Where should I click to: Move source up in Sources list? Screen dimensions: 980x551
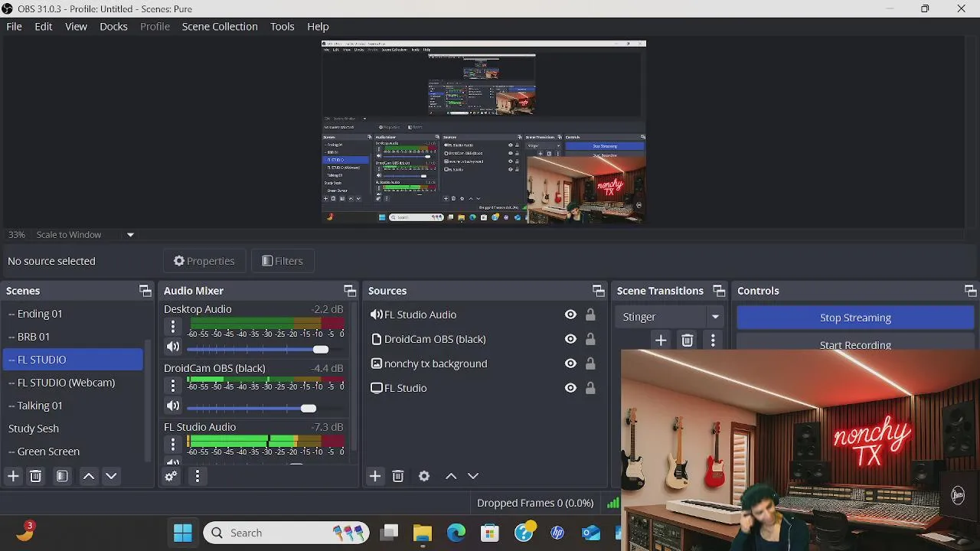[x=451, y=476]
